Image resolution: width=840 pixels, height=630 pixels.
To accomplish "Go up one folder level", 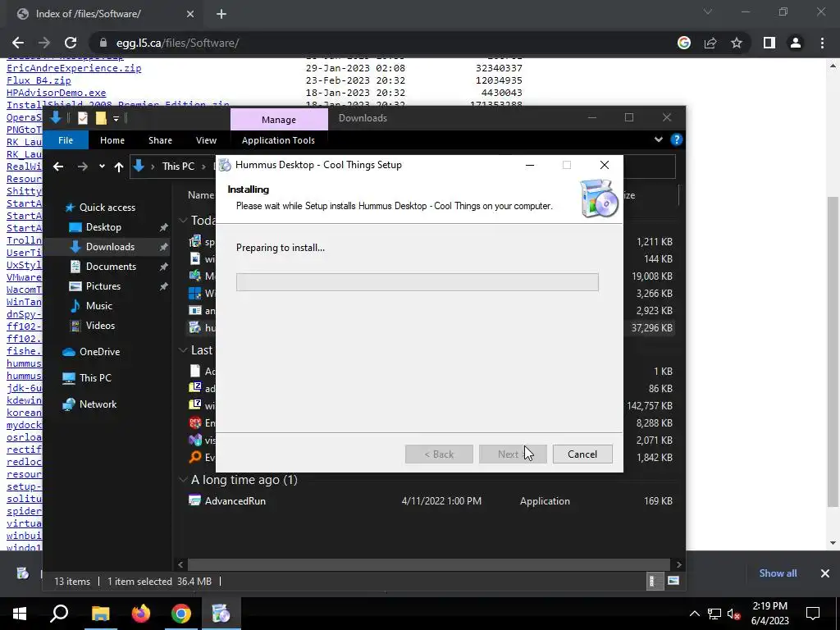I will pos(119,167).
